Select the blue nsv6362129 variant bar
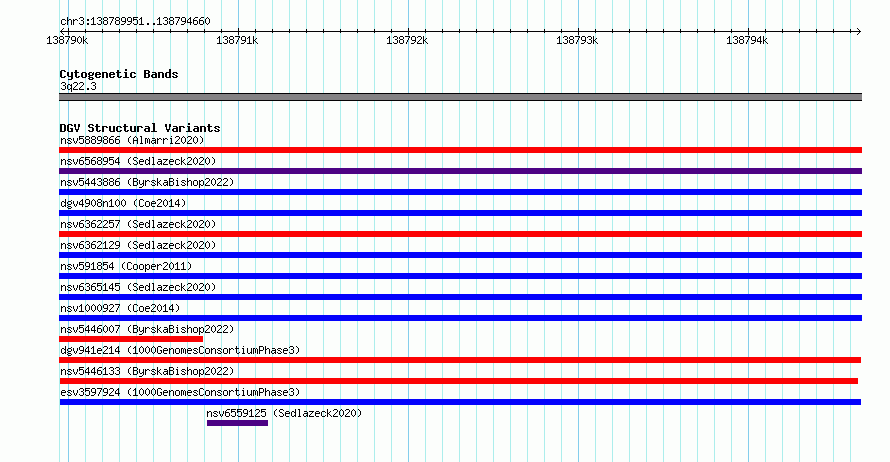Screen dimensions: 890x462 [460, 255]
